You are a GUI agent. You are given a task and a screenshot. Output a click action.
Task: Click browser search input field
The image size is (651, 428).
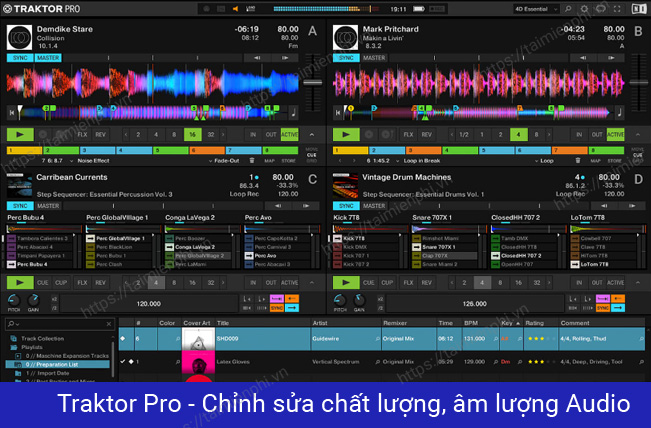point(60,324)
